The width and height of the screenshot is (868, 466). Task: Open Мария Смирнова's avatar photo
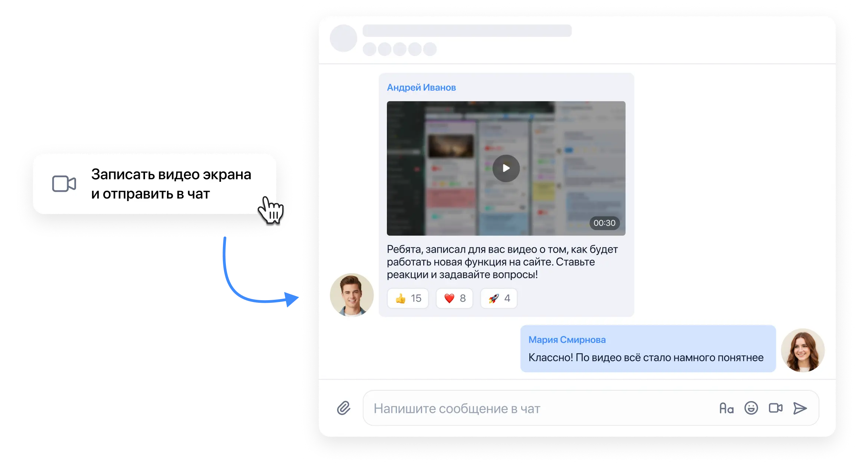tap(803, 350)
